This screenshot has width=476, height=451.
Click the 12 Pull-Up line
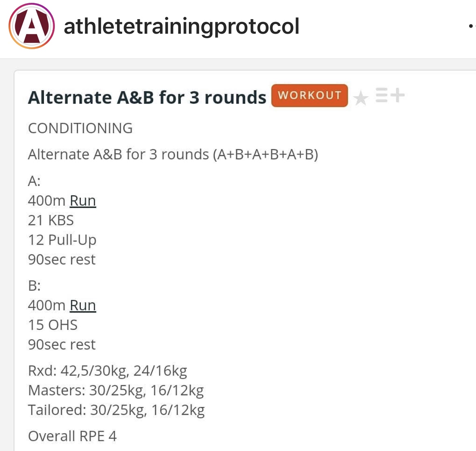click(x=62, y=240)
